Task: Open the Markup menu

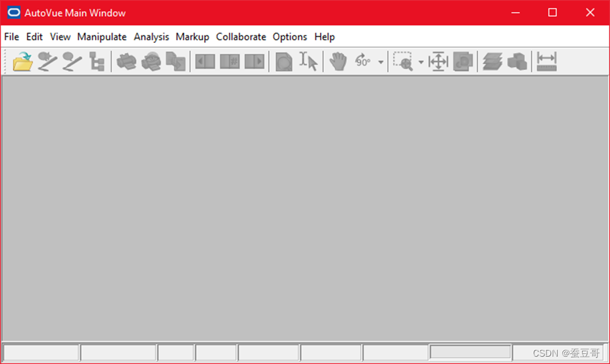Action: pos(193,37)
